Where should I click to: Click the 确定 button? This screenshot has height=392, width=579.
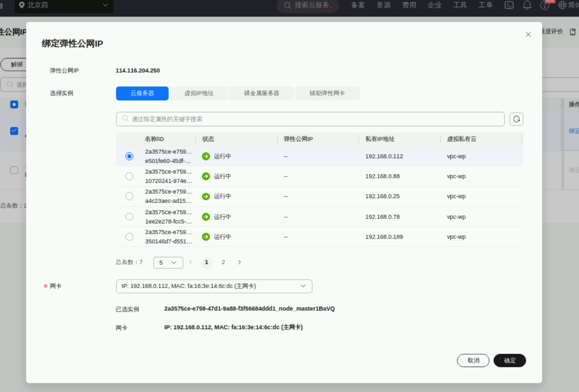(x=510, y=360)
